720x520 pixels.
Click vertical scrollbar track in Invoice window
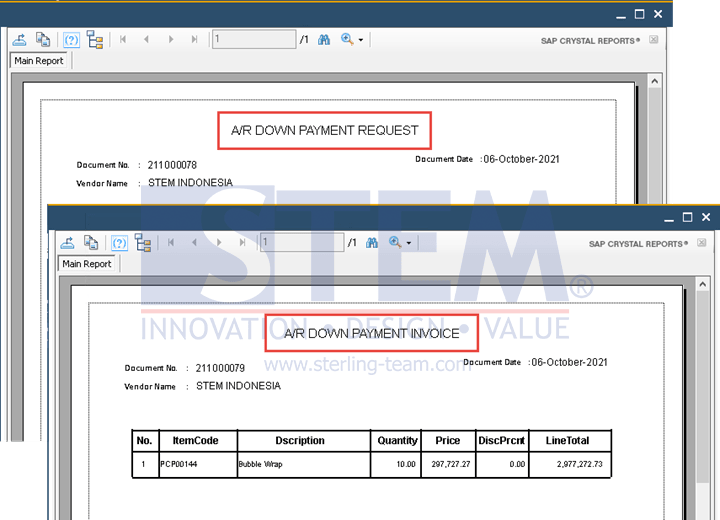coord(703,501)
